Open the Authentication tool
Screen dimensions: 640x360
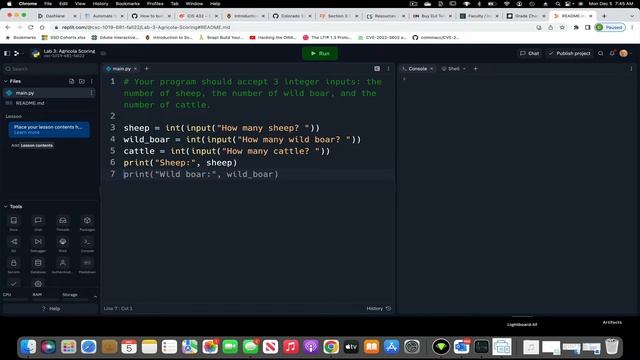(x=62, y=265)
